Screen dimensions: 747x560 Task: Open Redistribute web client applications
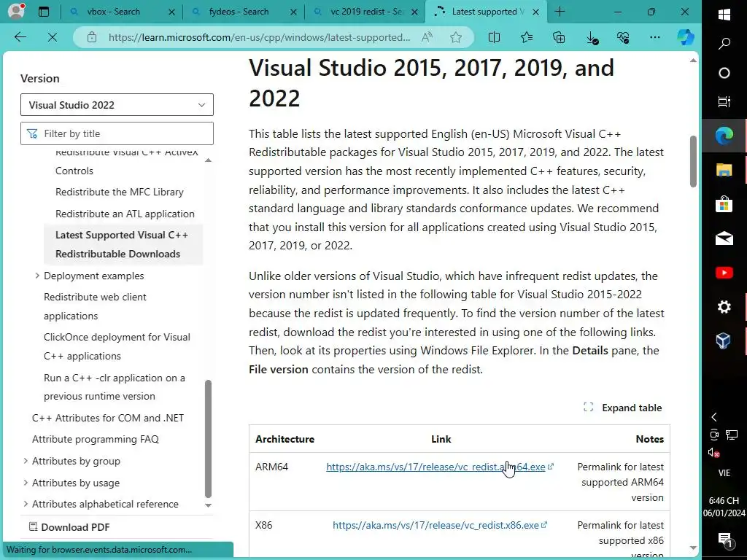(x=96, y=306)
